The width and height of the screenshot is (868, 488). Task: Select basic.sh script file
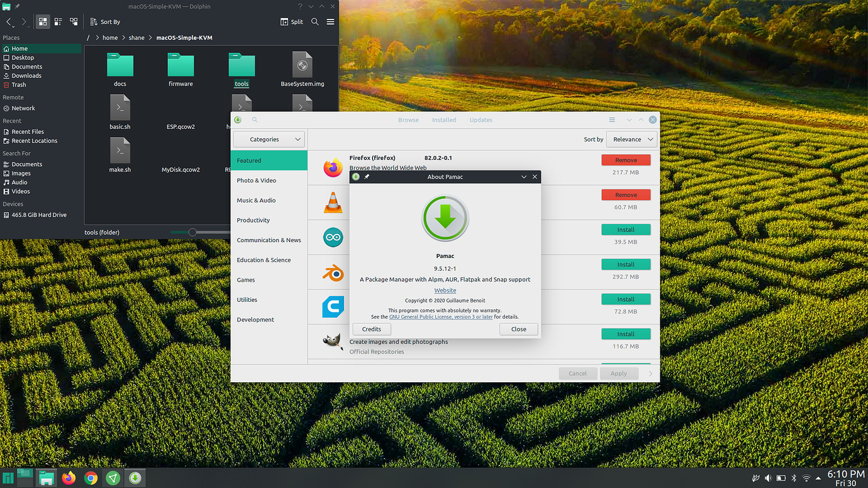point(120,113)
